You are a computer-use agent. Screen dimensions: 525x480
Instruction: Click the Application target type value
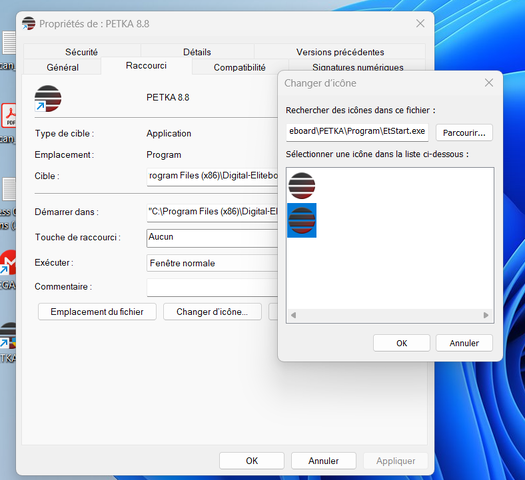point(169,134)
